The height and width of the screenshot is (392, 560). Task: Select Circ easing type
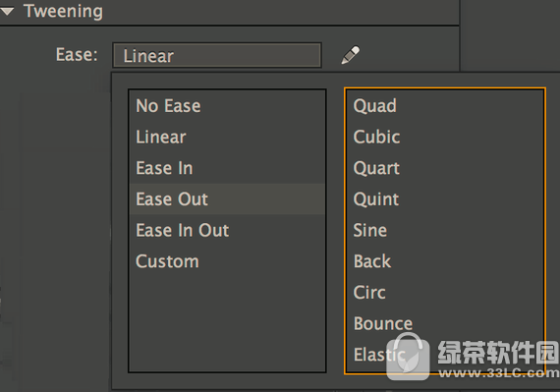pos(445,293)
